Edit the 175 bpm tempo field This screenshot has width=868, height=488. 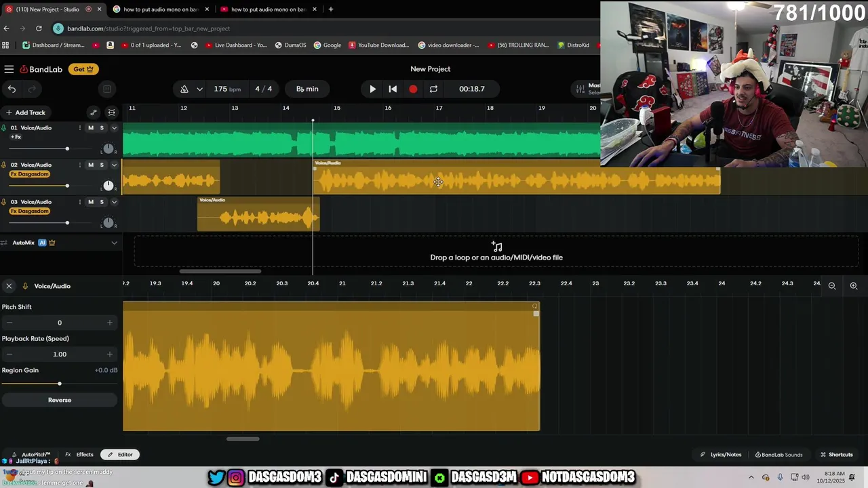click(x=227, y=89)
